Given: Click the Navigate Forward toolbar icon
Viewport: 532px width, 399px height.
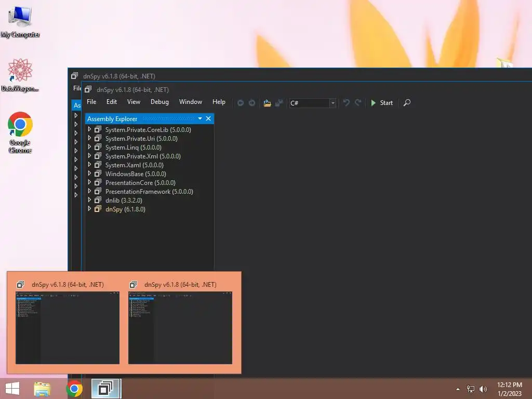Looking at the screenshot, I should click(252, 103).
